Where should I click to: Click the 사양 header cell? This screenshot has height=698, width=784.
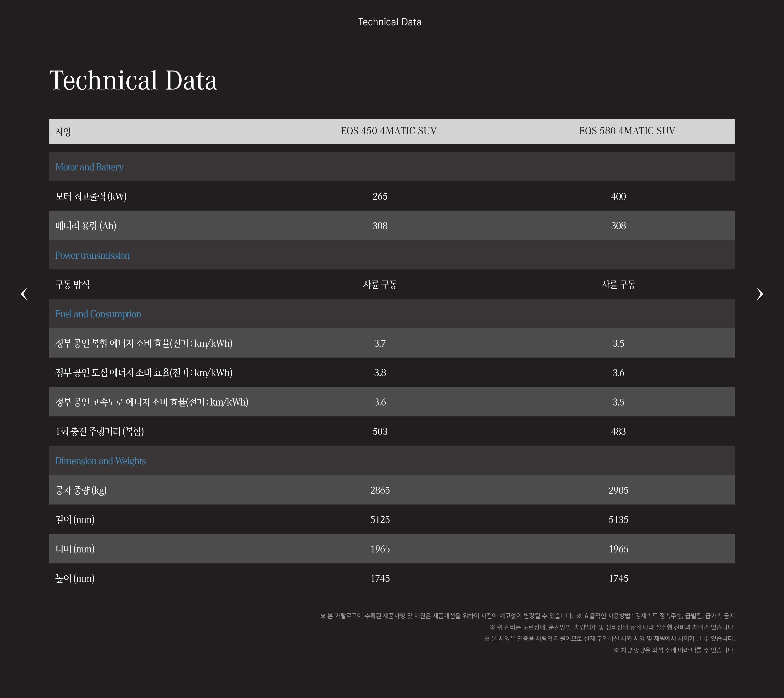64,131
